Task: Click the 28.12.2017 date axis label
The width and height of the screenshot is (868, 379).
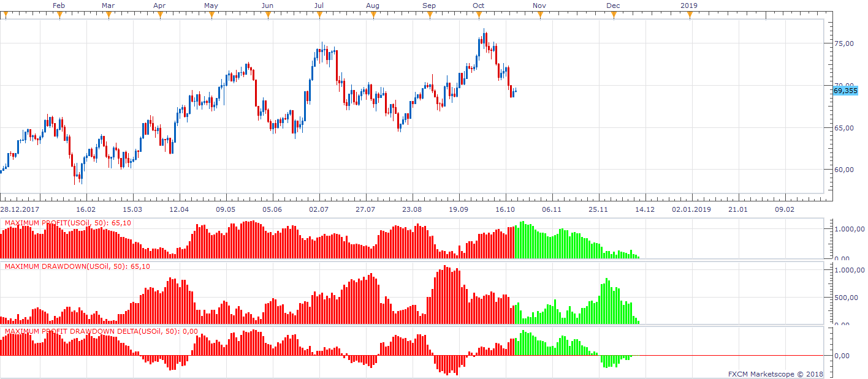Action: (x=20, y=209)
